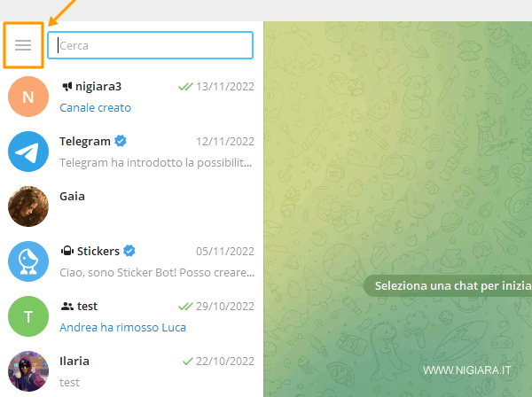Image resolution: width=532 pixels, height=397 pixels.
Task: Click the channel megaphone icon beside nigiara3
Action: [x=67, y=87]
